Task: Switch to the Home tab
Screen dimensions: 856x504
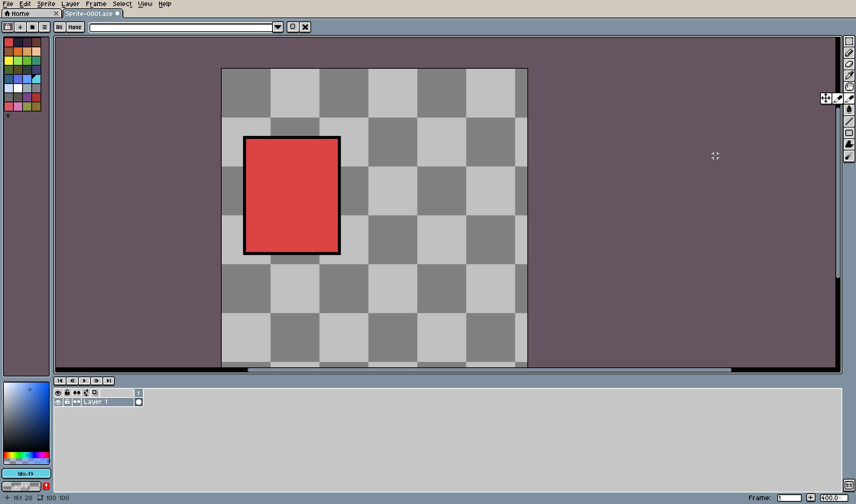Action: pyautogui.click(x=21, y=14)
